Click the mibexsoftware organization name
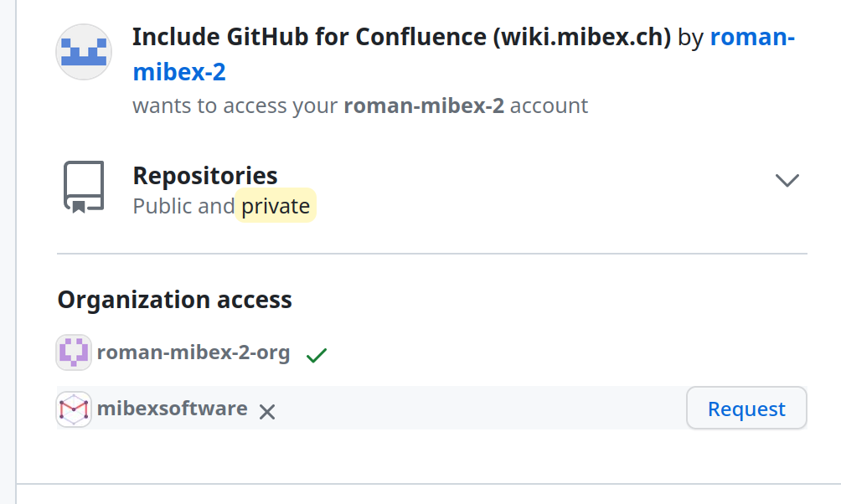This screenshot has width=841, height=504. tap(173, 409)
